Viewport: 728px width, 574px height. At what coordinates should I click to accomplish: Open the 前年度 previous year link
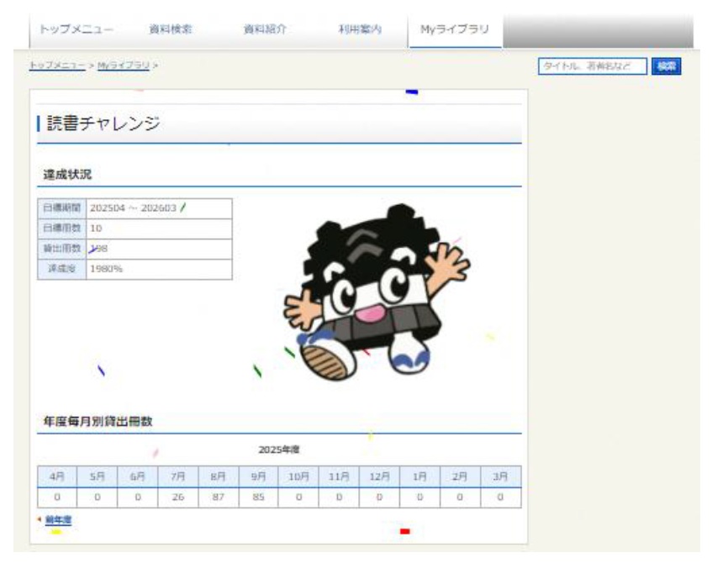click(58, 519)
